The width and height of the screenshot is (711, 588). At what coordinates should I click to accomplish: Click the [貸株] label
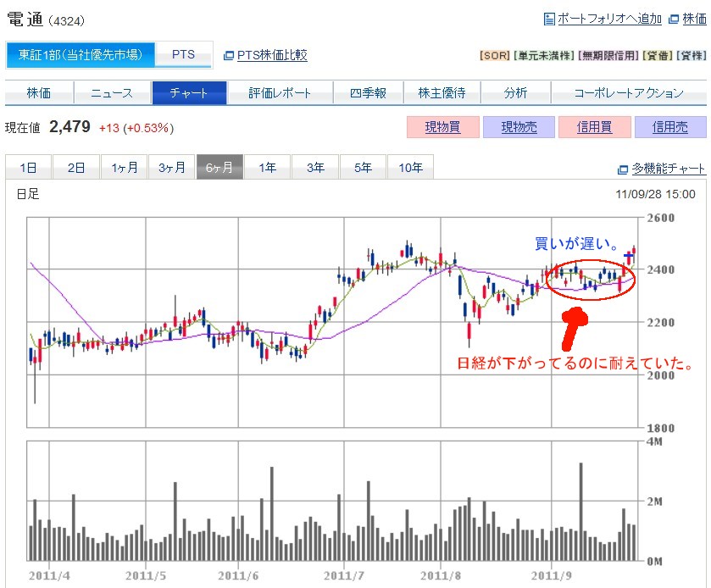pyautogui.click(x=691, y=56)
